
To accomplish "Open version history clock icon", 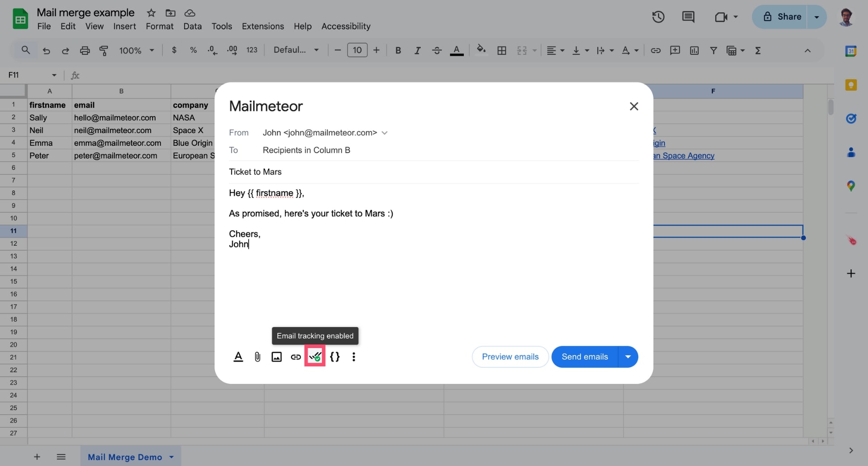I will 658,17.
